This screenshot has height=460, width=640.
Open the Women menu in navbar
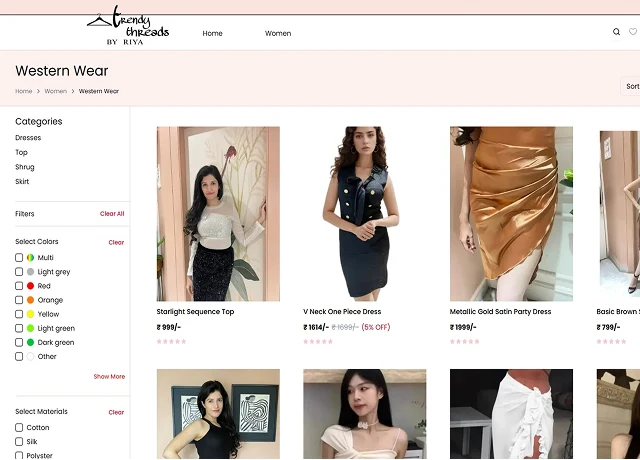[x=278, y=33]
